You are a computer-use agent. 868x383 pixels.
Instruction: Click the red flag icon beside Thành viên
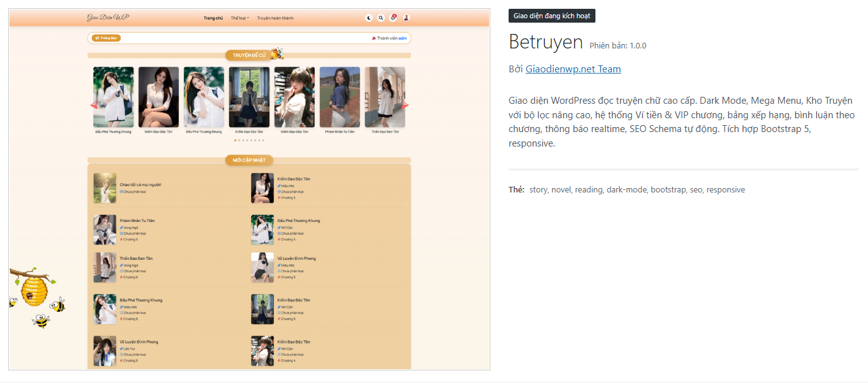pos(375,38)
